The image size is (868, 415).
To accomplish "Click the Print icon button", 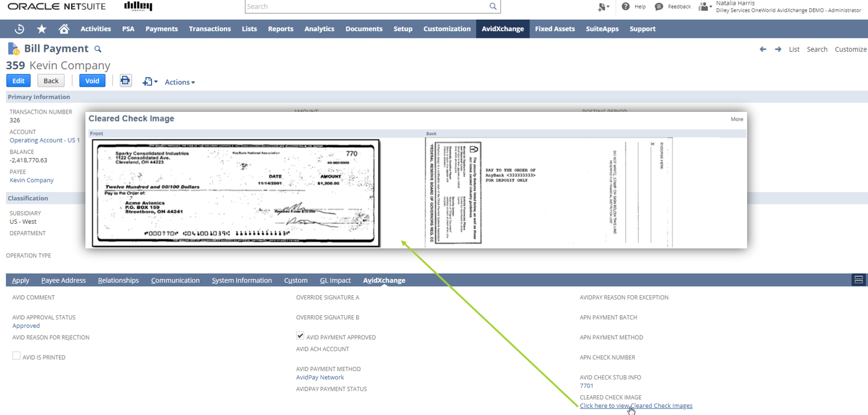I will click(125, 81).
